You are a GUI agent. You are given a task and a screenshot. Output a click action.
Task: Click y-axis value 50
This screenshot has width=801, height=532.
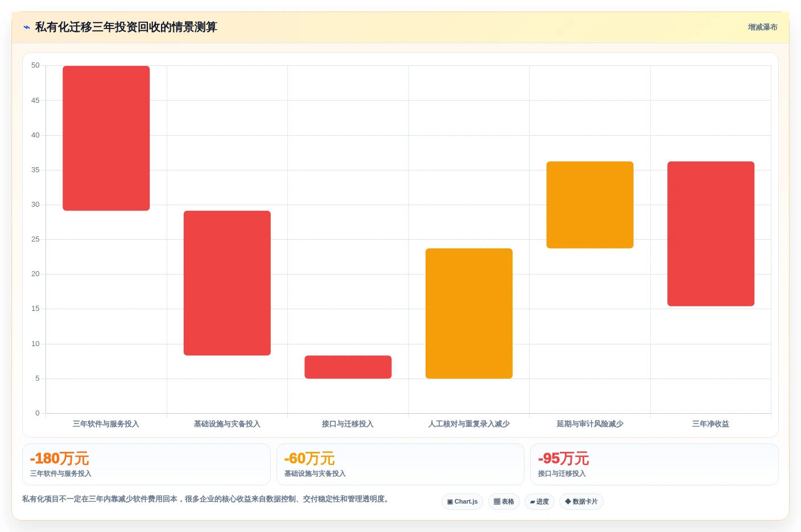coord(35,65)
